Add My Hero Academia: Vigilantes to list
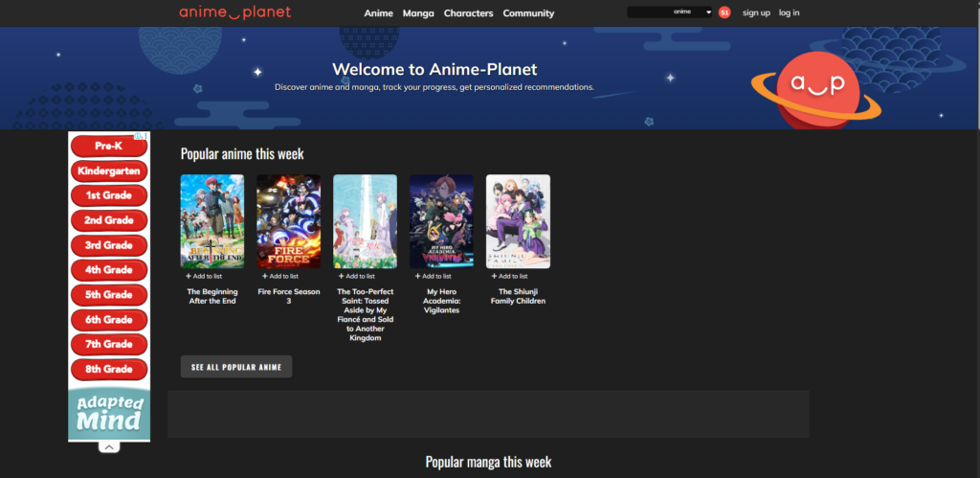Viewport: 980px width, 478px height. (433, 276)
